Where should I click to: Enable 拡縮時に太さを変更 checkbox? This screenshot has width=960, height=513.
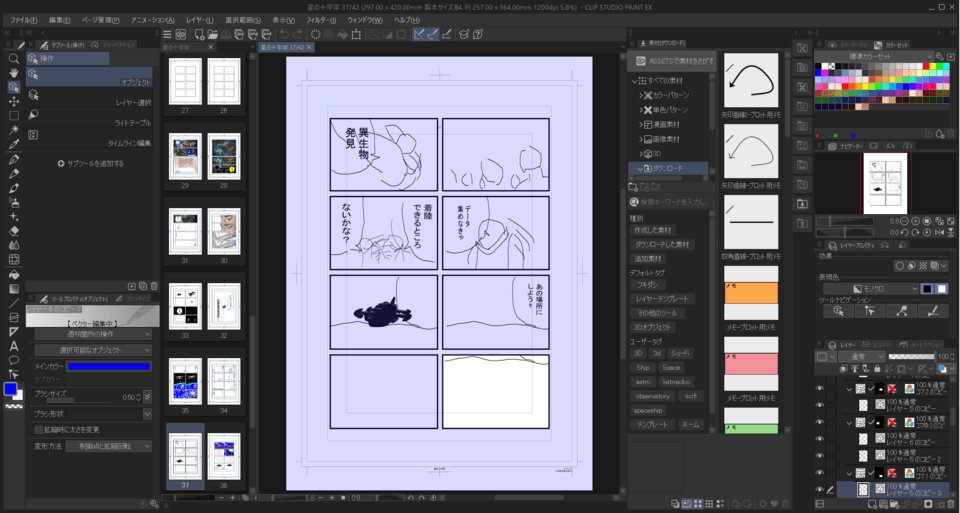tap(39, 430)
